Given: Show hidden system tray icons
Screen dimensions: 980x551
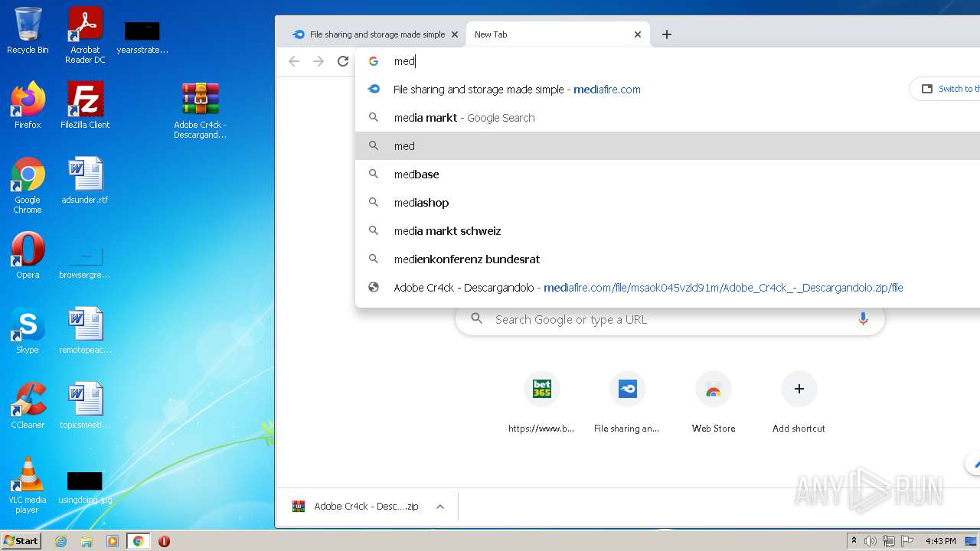Looking at the screenshot, I should 854,541.
